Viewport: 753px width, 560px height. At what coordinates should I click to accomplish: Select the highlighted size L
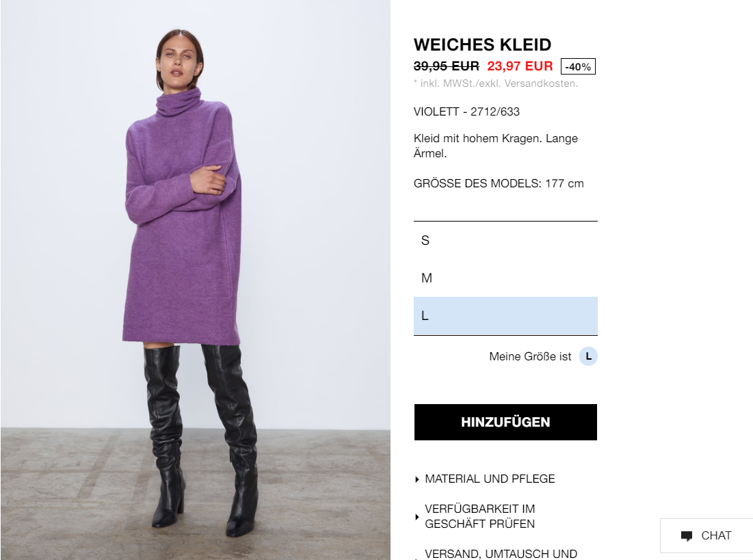tap(505, 315)
